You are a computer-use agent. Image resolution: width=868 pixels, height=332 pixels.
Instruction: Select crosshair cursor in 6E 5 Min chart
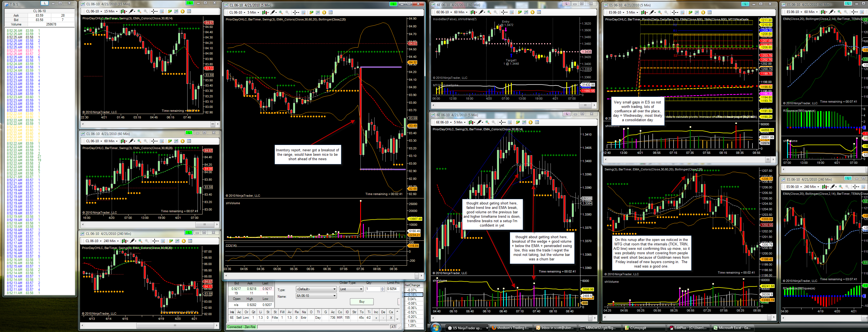502,123
